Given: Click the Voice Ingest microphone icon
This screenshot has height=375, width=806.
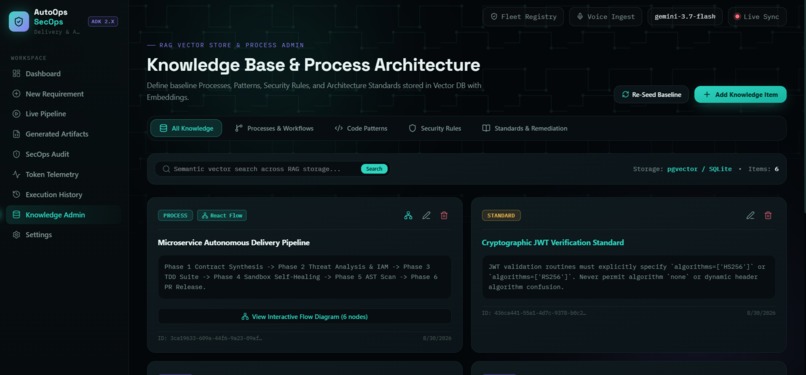Looking at the screenshot, I should pos(580,16).
